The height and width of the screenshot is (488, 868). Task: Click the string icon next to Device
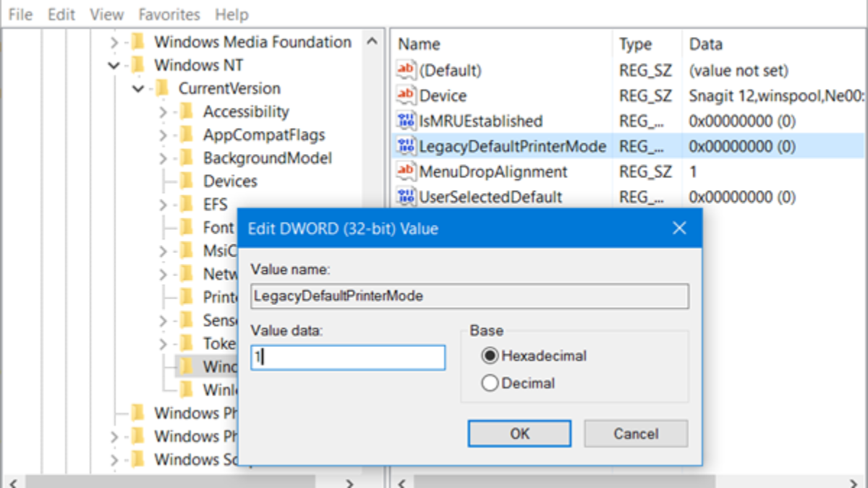coord(407,95)
